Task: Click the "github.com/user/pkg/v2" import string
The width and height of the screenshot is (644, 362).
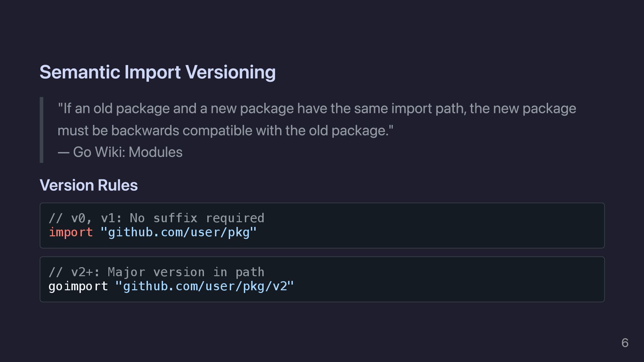Action: pyautogui.click(x=204, y=287)
